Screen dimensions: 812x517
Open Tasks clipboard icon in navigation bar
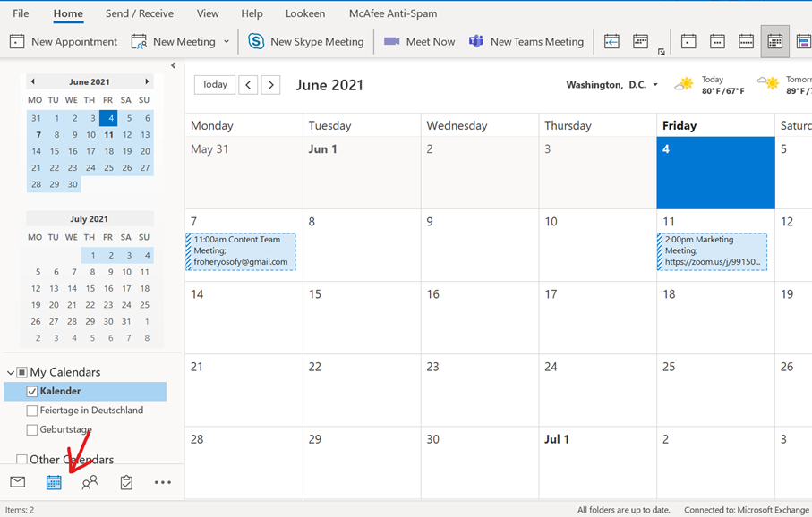point(126,482)
